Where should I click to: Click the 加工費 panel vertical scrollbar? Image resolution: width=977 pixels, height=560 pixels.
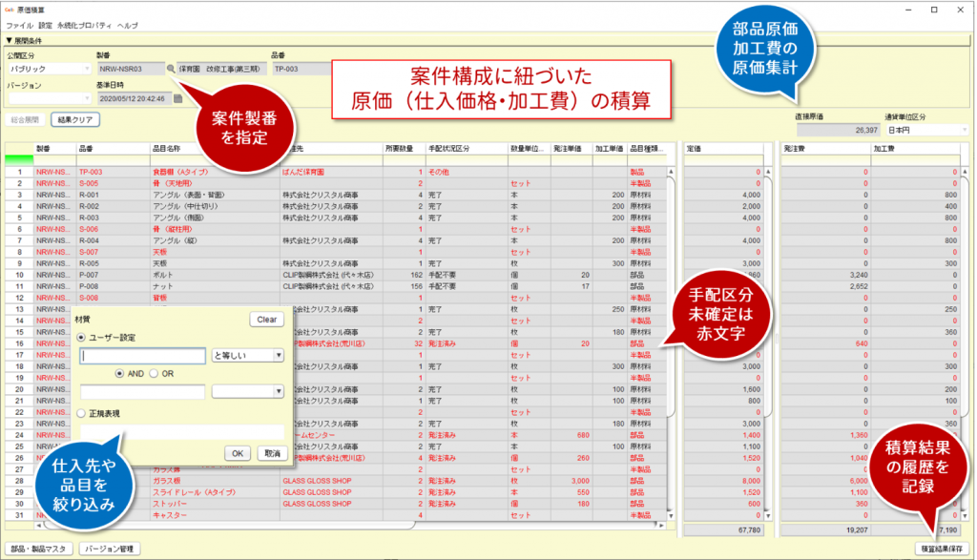pos(966,343)
